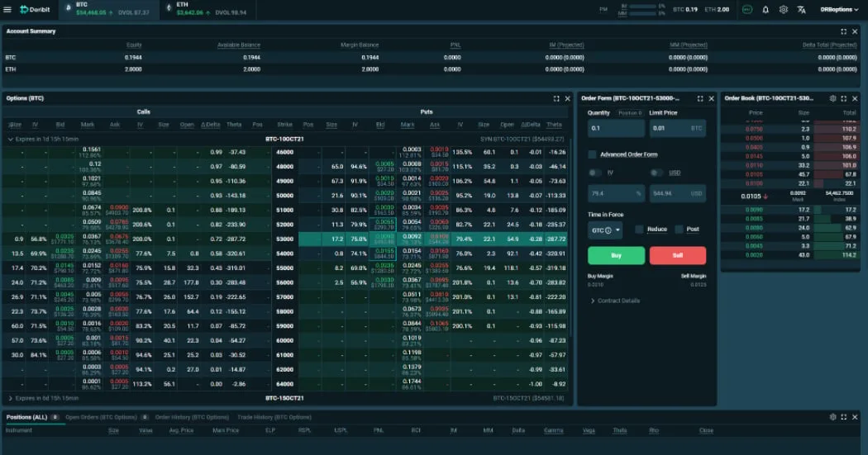Close the Order Form panel
This screenshot has height=455, width=868.
pyautogui.click(x=711, y=98)
